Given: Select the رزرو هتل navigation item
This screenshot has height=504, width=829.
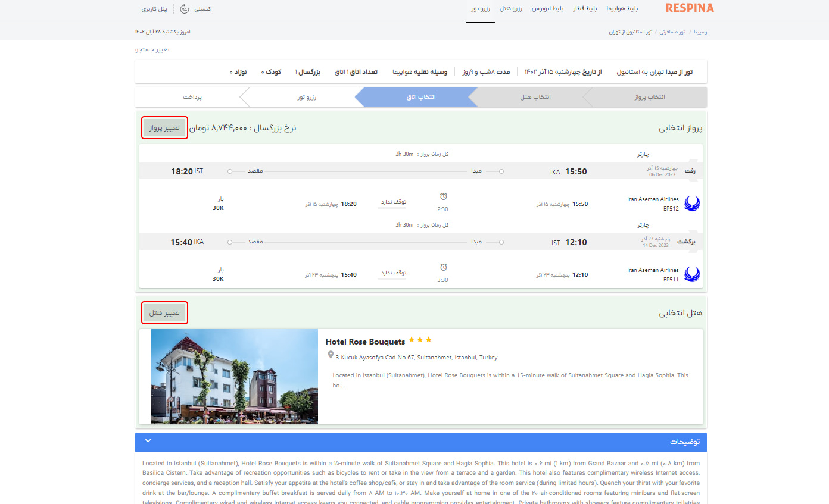Looking at the screenshot, I should coord(511,9).
